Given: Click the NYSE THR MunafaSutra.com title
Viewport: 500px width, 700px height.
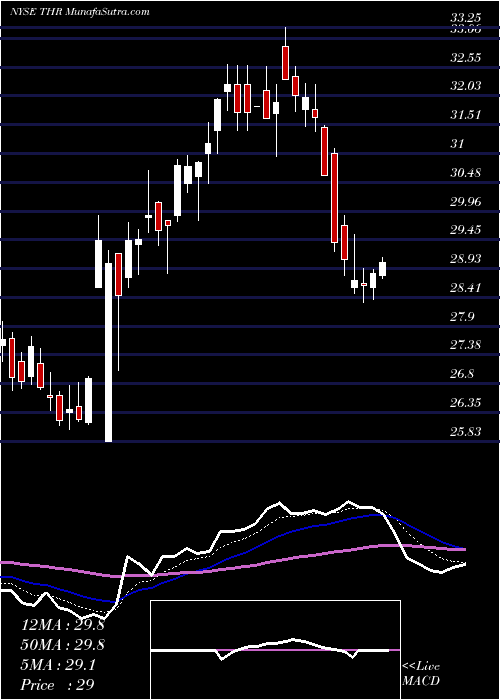Looking at the screenshot, I should pos(79,12).
